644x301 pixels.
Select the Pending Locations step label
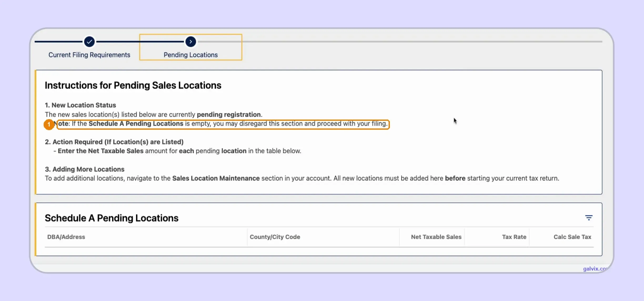190,55
